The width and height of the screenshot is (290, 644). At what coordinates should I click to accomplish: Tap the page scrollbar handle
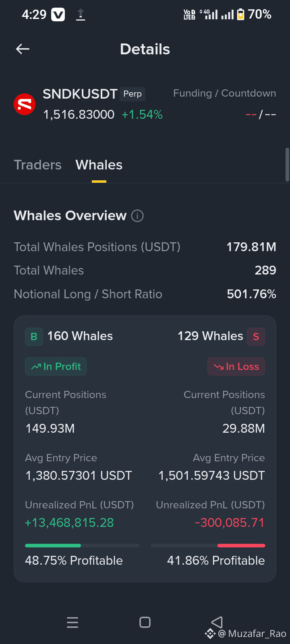(x=287, y=165)
